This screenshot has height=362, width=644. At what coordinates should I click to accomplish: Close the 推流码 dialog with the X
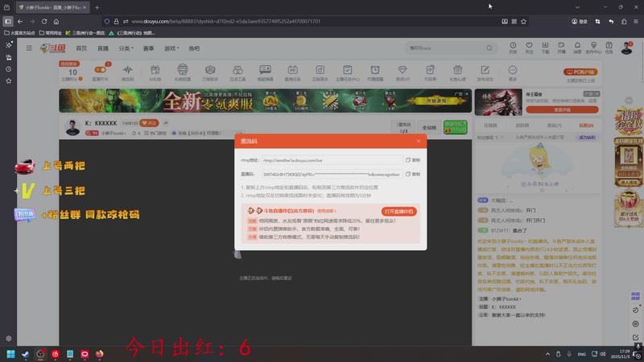(418, 142)
